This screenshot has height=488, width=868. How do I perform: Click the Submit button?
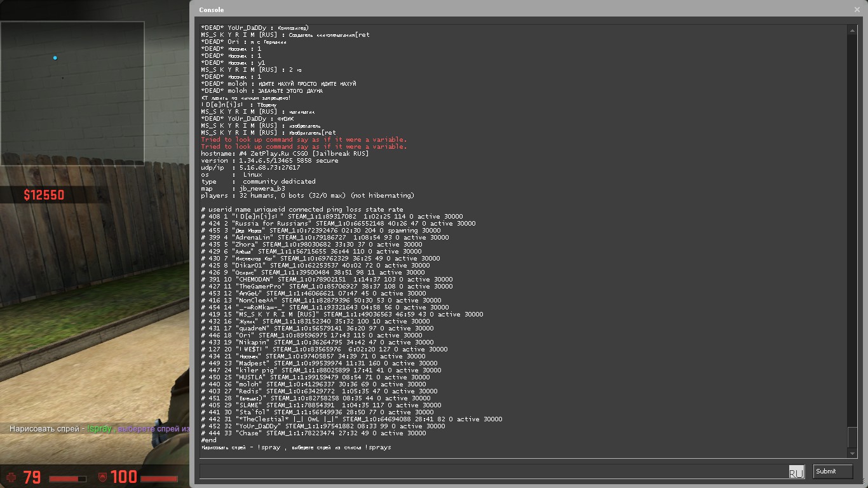tap(832, 471)
